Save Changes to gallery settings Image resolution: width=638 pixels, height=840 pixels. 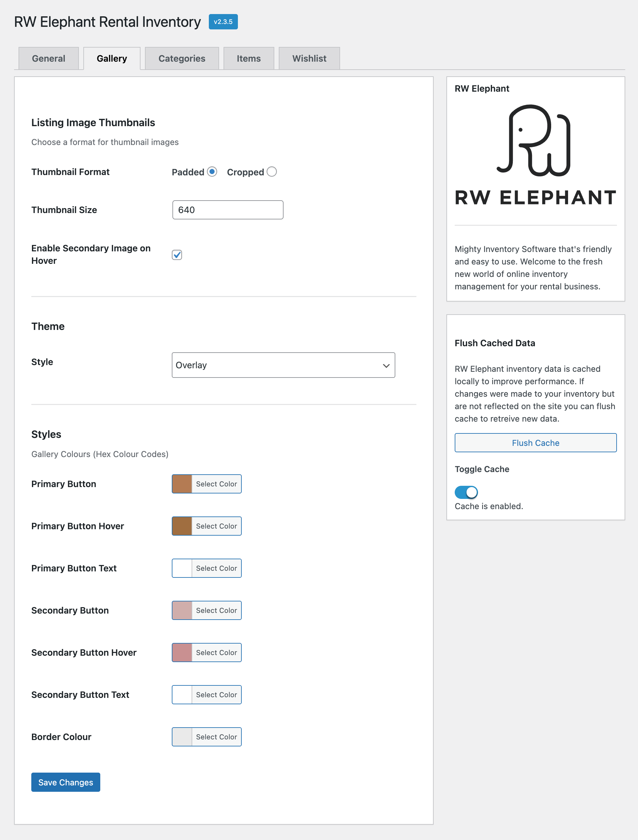coord(66,782)
